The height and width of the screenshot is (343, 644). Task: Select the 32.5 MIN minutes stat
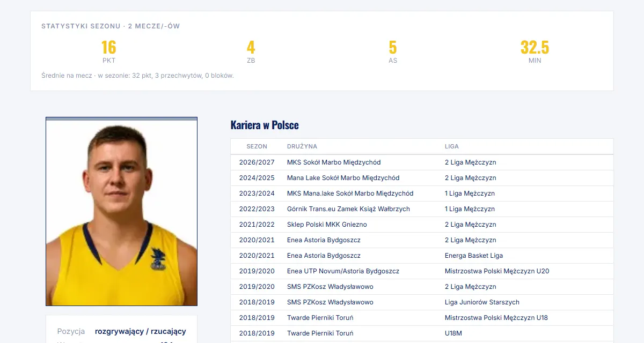(535, 51)
